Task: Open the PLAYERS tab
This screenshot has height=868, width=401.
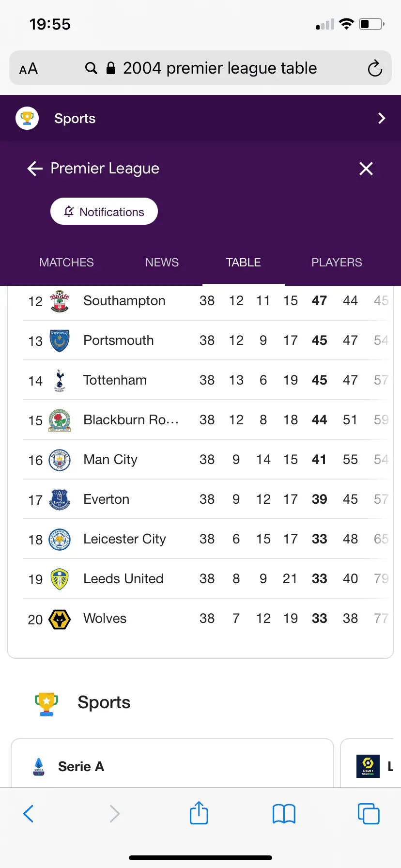Action: point(337,263)
